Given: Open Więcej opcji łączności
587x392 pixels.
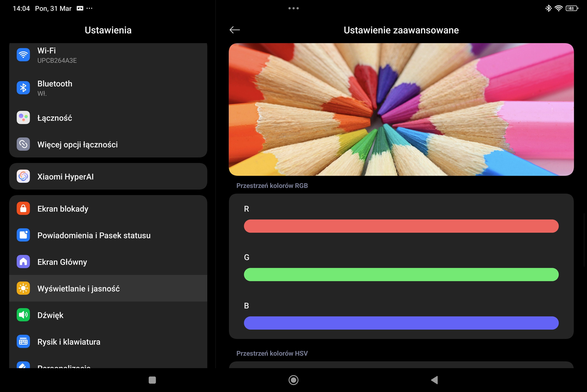Looking at the screenshot, I should click(x=77, y=144).
